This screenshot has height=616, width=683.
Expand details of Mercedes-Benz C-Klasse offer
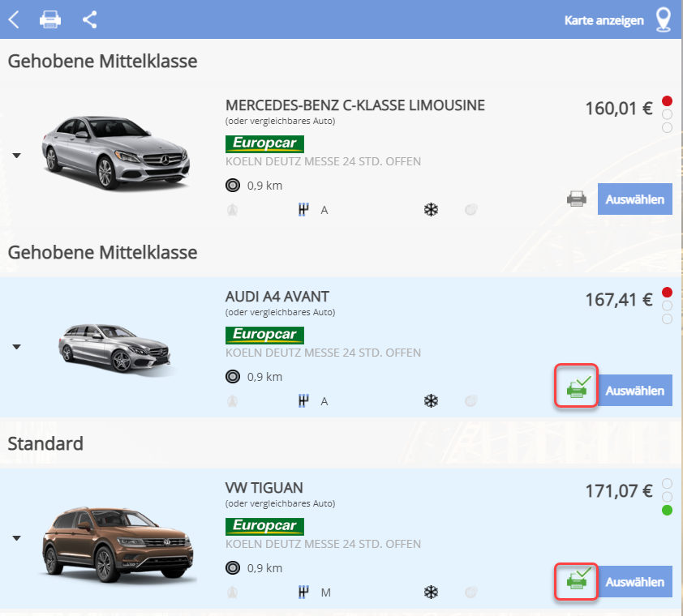tap(16, 156)
